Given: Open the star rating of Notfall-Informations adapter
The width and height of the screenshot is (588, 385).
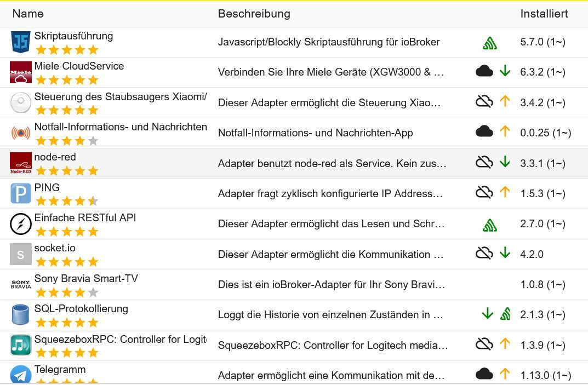Looking at the screenshot, I should click(x=67, y=141).
